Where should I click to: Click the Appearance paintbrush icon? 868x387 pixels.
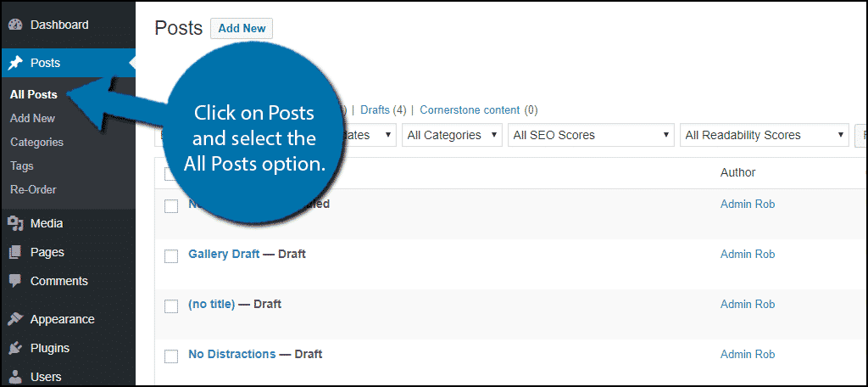coord(15,319)
